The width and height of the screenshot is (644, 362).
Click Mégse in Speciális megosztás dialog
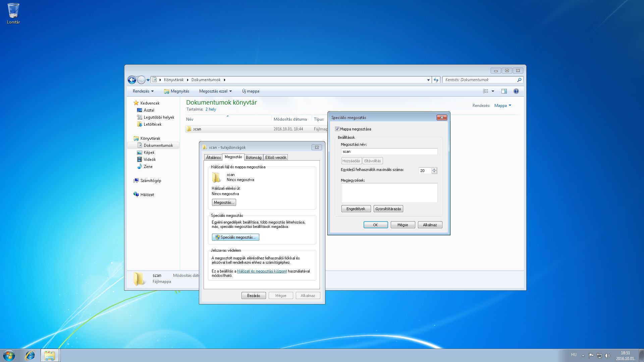(x=403, y=225)
